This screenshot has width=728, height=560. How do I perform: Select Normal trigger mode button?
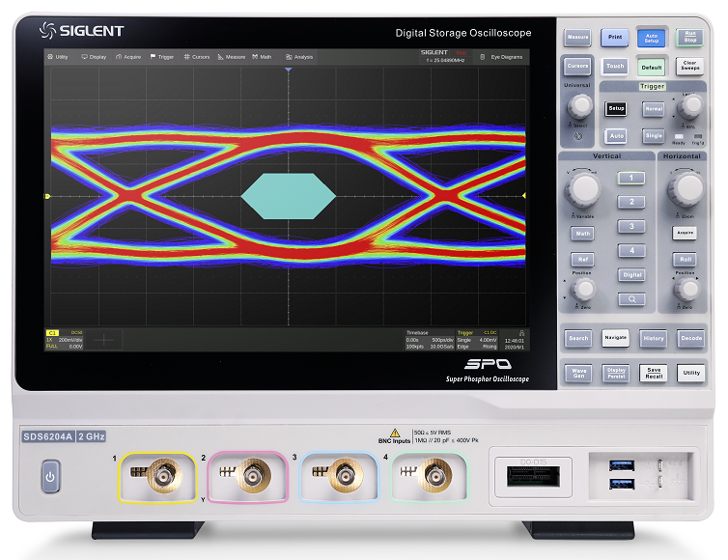(x=654, y=109)
